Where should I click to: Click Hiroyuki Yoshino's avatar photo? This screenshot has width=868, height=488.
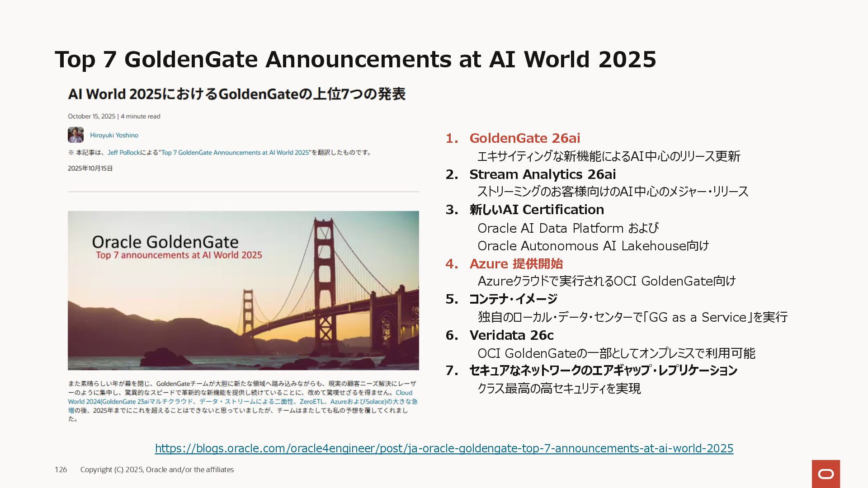click(75, 135)
